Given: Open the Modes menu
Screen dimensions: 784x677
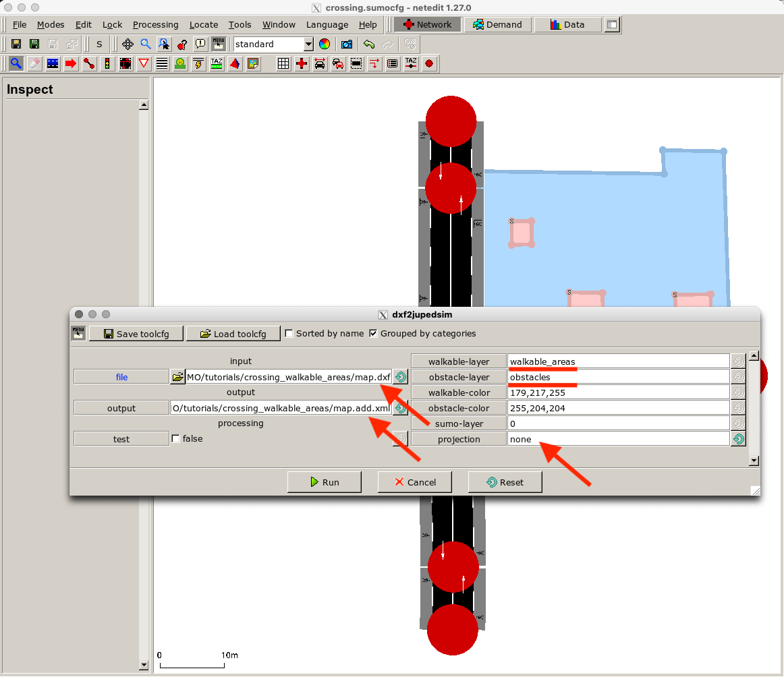Looking at the screenshot, I should [x=51, y=24].
